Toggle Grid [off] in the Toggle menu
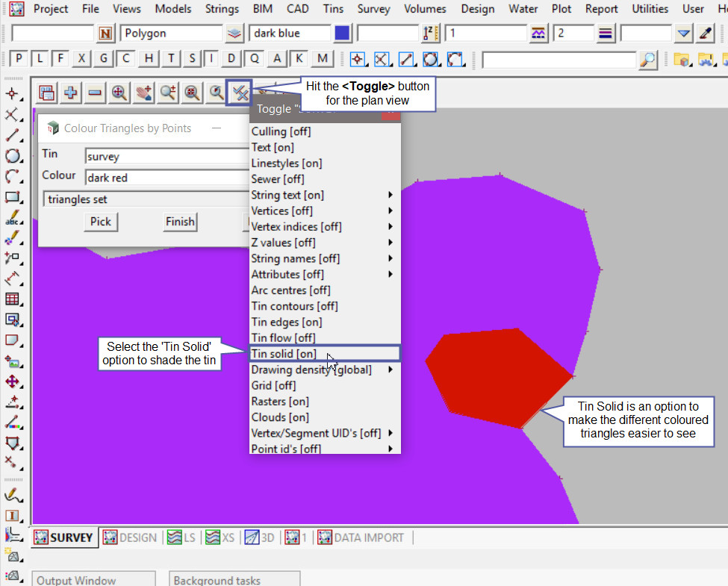 click(273, 385)
